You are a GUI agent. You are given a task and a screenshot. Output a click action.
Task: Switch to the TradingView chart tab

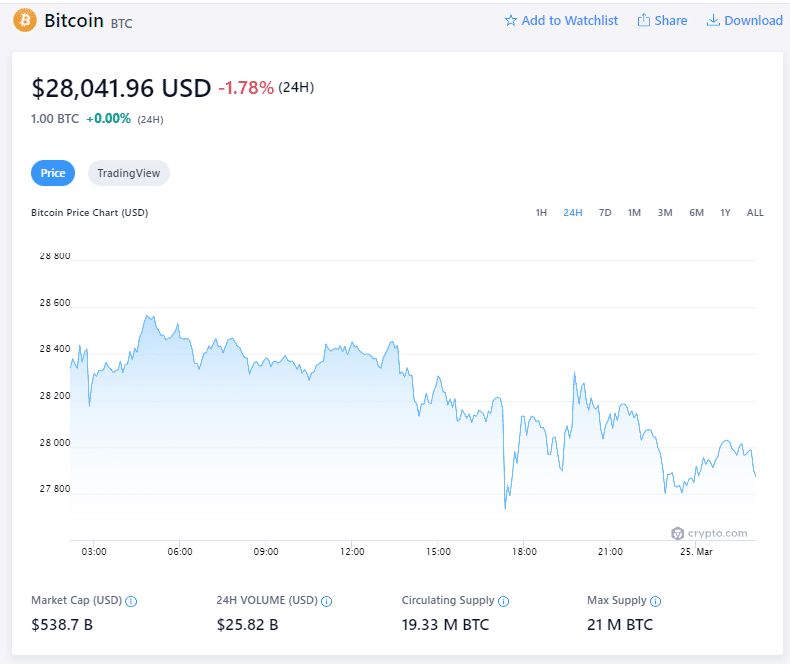(x=128, y=173)
